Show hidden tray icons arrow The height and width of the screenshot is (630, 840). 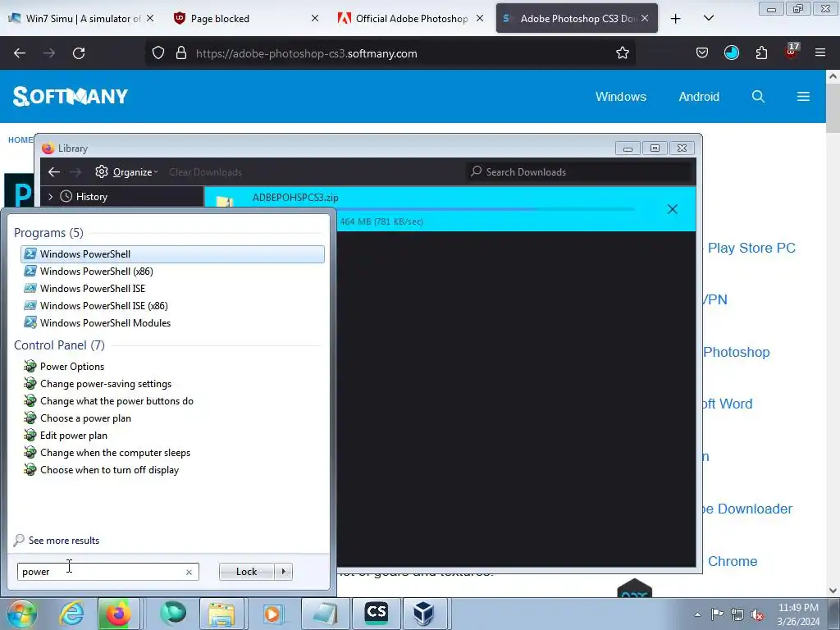pos(697,614)
